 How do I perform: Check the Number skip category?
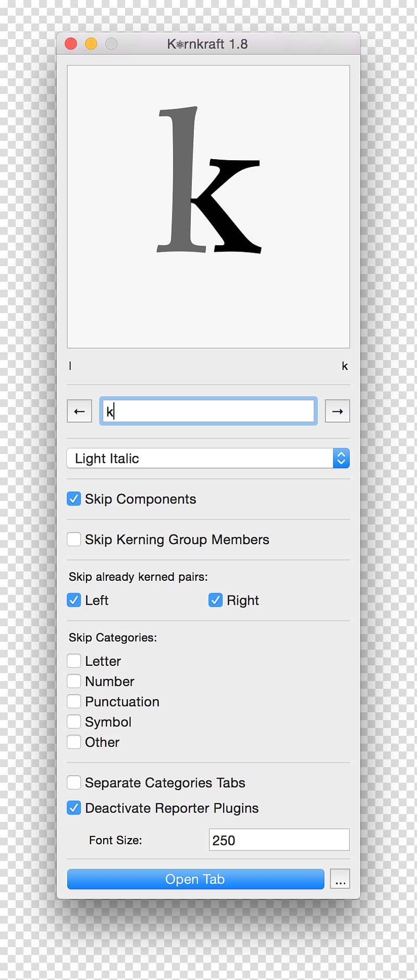coord(74,681)
